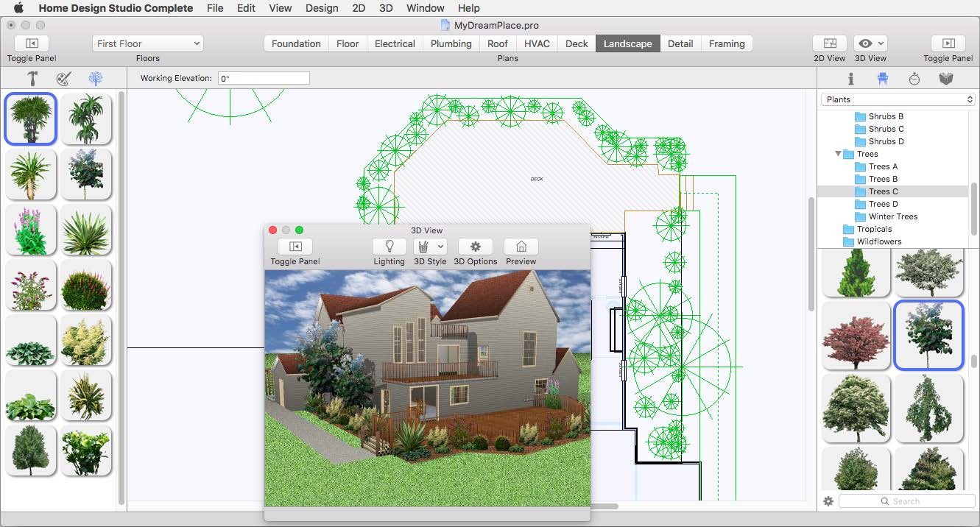The width and height of the screenshot is (980, 527).
Task: Open the 3D Style dropdown arrow
Action: [x=441, y=247]
